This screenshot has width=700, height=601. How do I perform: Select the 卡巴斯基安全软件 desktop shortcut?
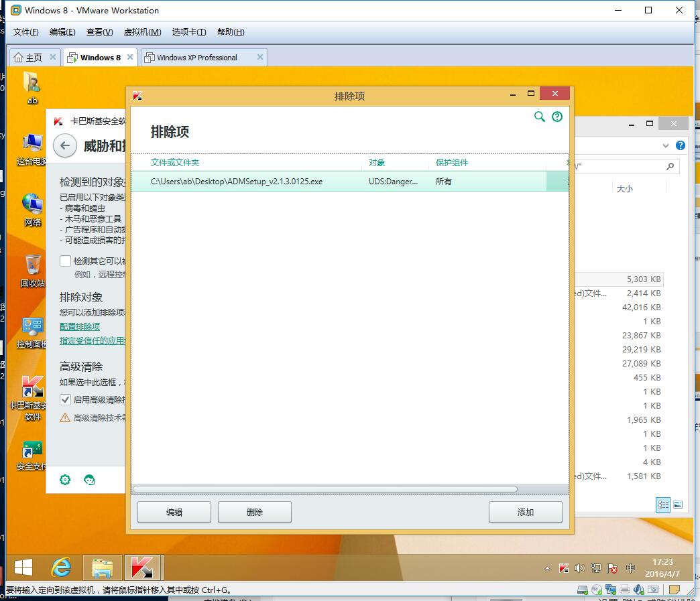(32, 399)
